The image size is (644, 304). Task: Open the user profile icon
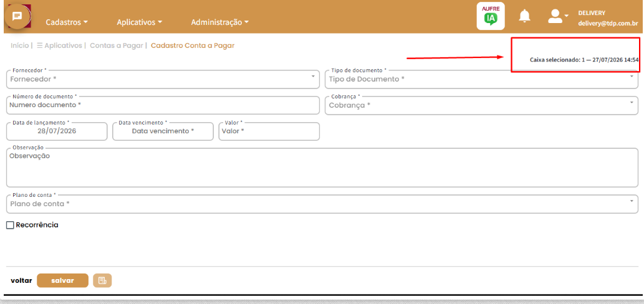click(x=555, y=16)
